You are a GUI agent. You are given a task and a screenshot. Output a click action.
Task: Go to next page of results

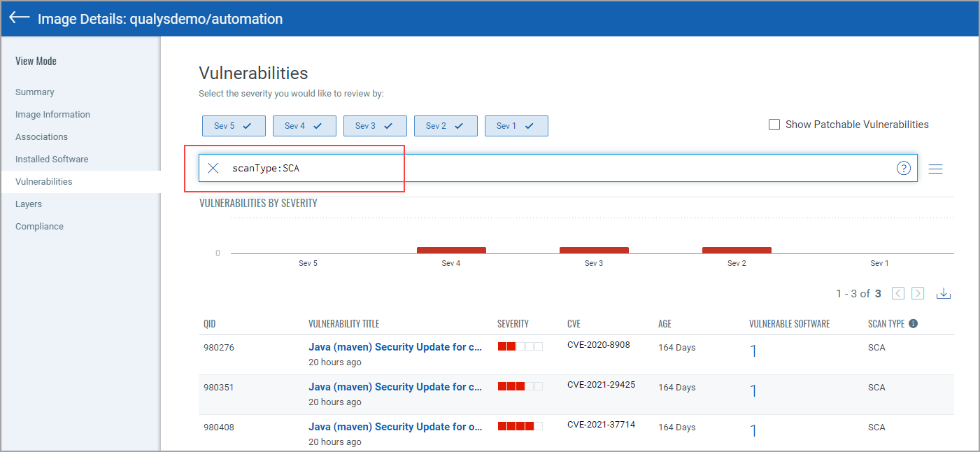coord(918,293)
